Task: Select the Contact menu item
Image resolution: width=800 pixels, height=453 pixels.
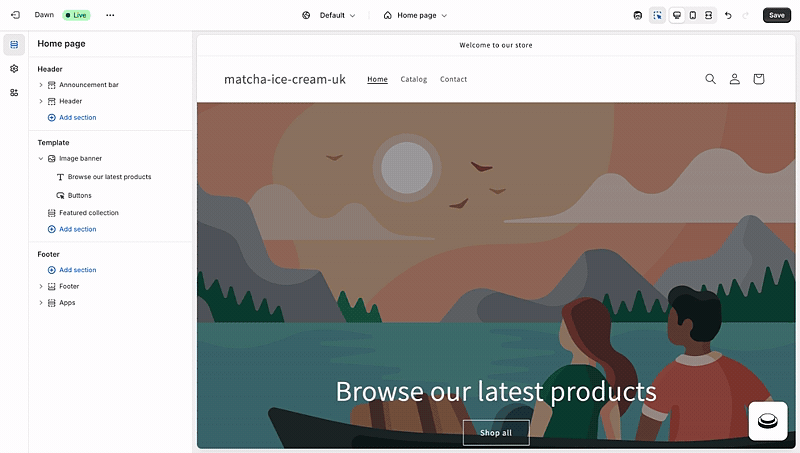Action: click(454, 79)
